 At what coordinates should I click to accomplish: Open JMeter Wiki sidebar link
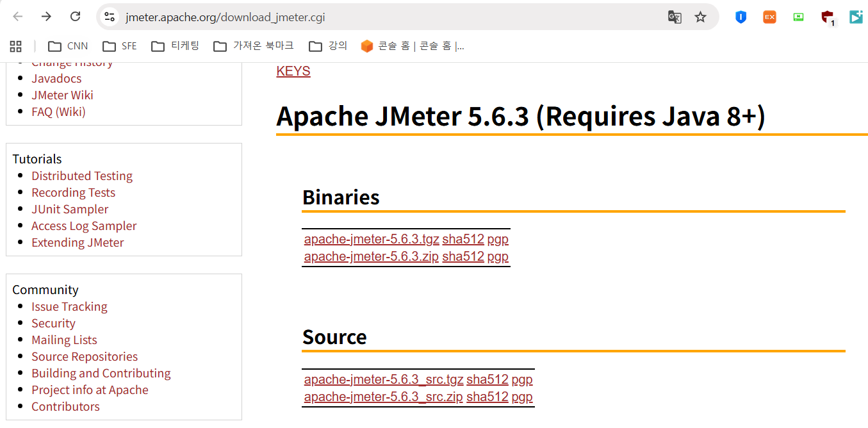click(62, 95)
